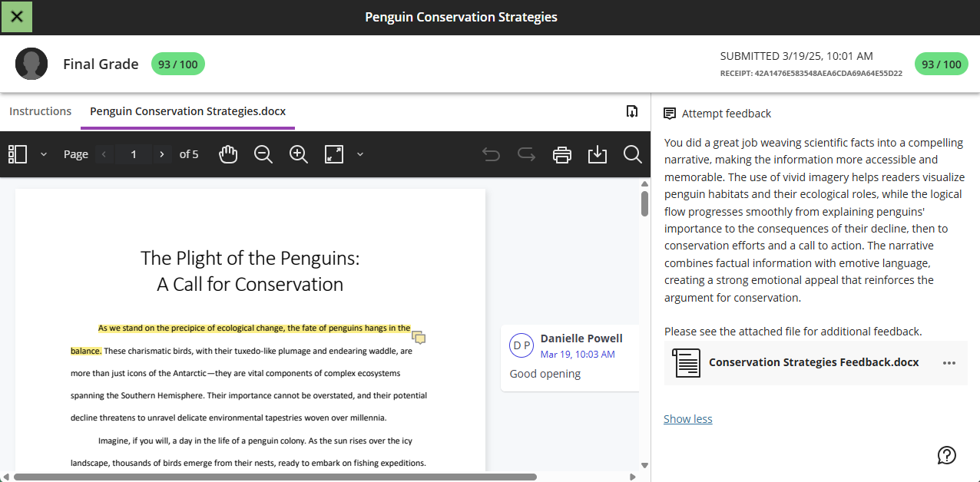
Task: Click the comment bubble icon beside highlighted text
Action: tap(419, 337)
